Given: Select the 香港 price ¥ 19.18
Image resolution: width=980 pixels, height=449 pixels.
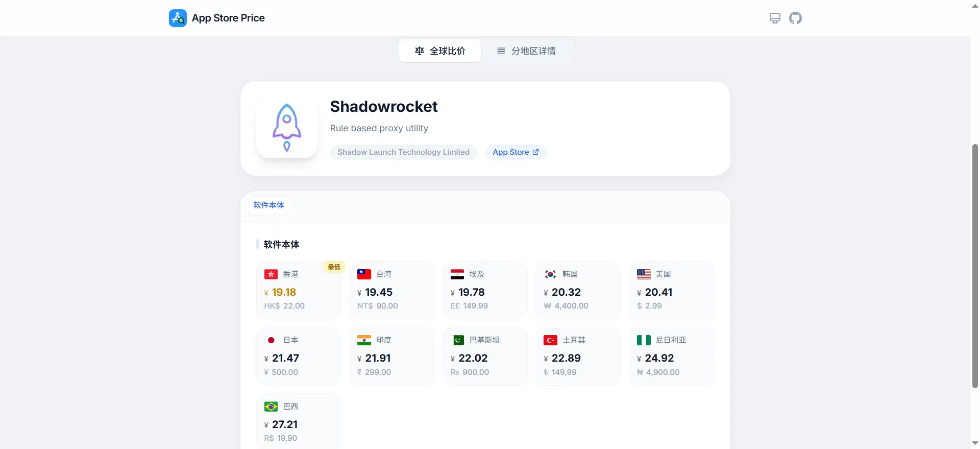Looking at the screenshot, I should tap(280, 292).
